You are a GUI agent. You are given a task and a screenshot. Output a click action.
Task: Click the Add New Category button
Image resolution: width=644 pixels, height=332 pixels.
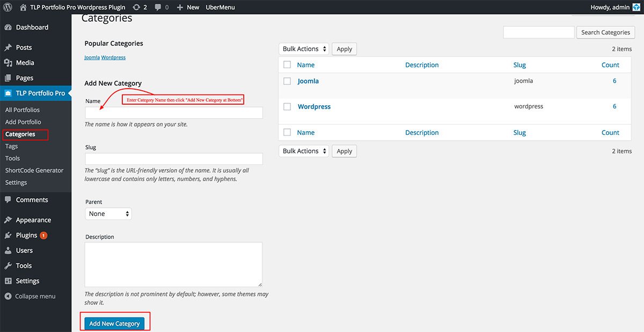pos(114,323)
